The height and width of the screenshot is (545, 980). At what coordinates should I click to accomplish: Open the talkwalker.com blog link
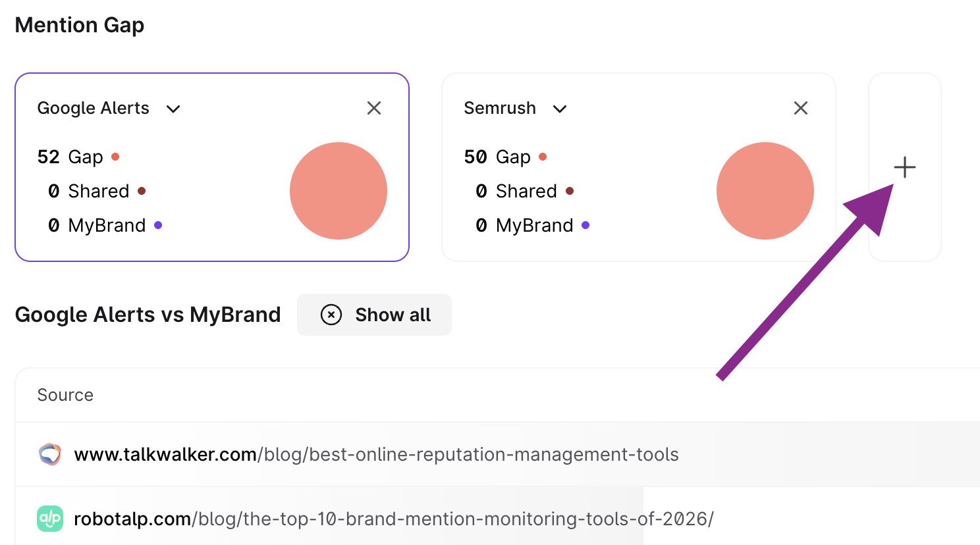[376, 454]
